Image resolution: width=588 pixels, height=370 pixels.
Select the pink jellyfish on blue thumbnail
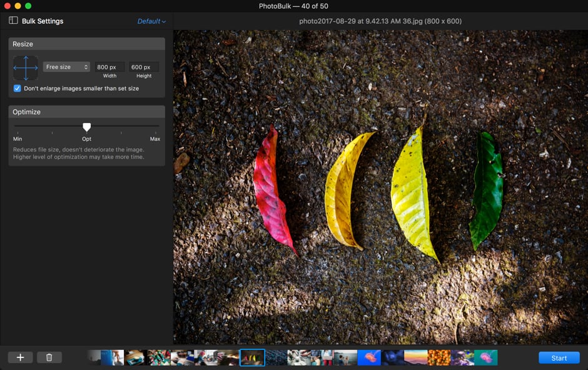[369, 357]
